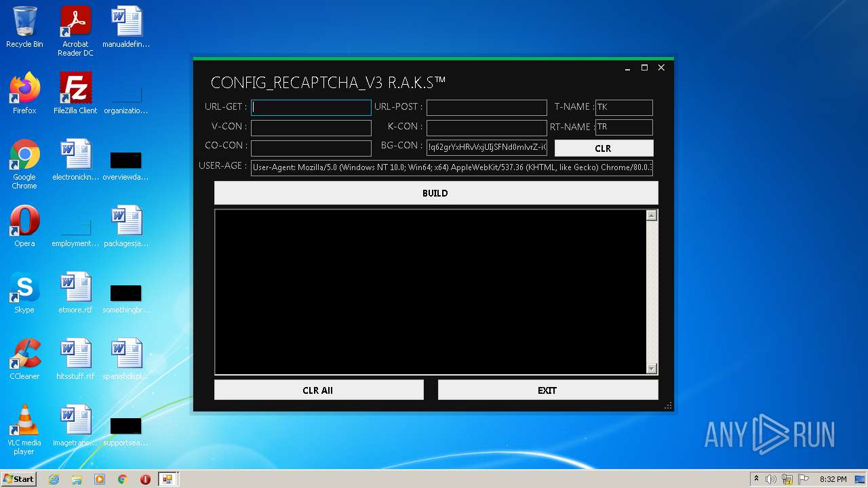Click inside the black output text area
Viewport: 868px width, 488px height.
point(431,291)
